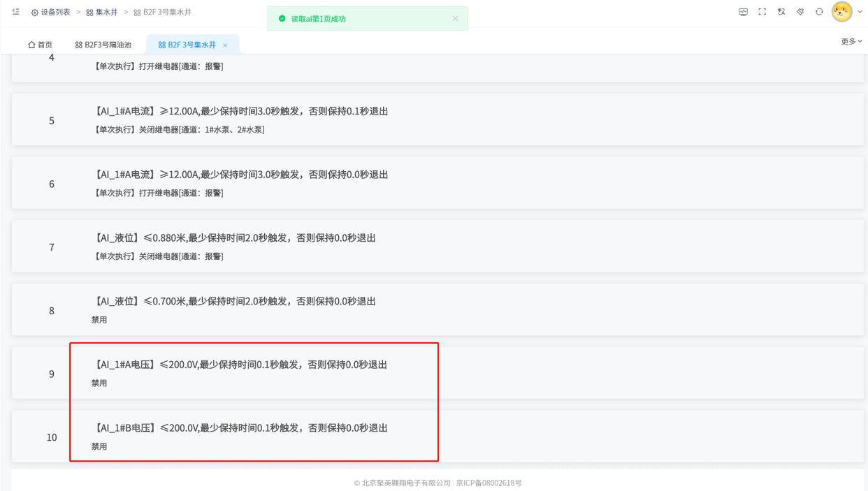This screenshot has height=491, width=868.
Task: Switch to the B2F3号隔油池 tab
Action: coord(103,45)
